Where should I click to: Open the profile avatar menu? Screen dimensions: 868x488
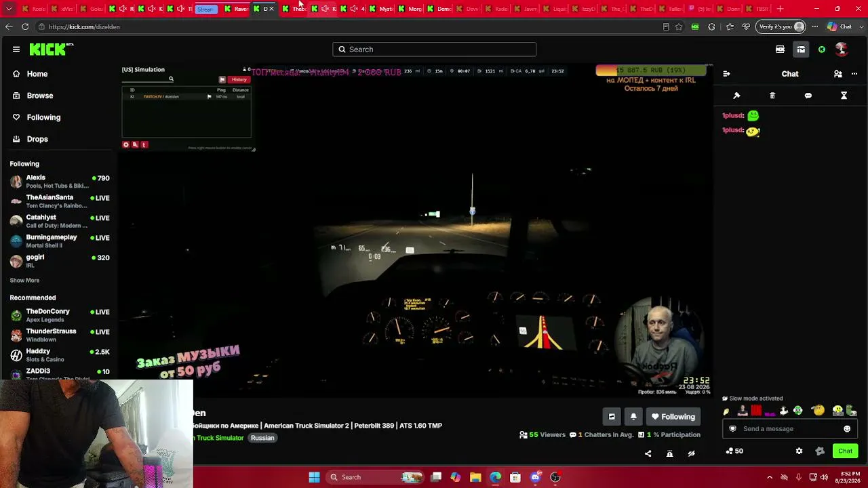[x=842, y=49]
